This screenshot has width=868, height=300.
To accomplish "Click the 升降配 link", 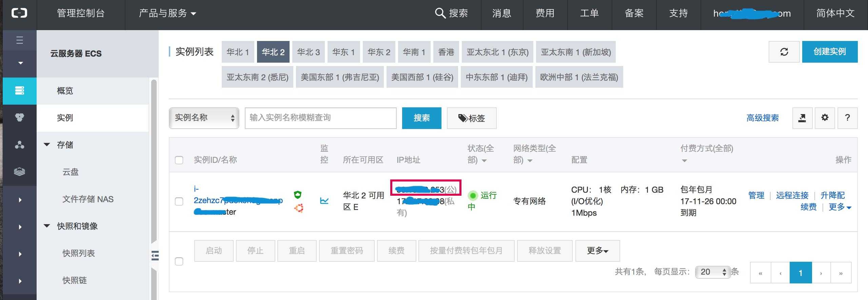I will tap(832, 195).
